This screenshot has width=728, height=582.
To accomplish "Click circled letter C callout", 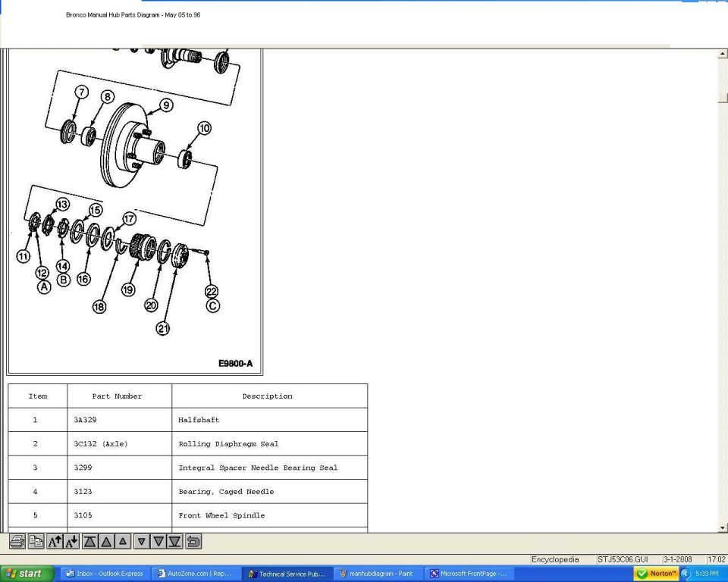I will coord(212,306).
